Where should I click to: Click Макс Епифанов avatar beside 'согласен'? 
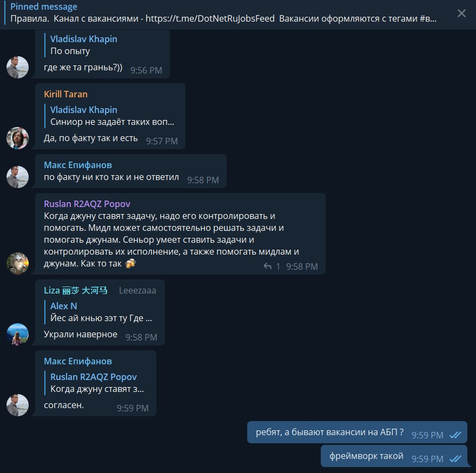click(x=18, y=405)
